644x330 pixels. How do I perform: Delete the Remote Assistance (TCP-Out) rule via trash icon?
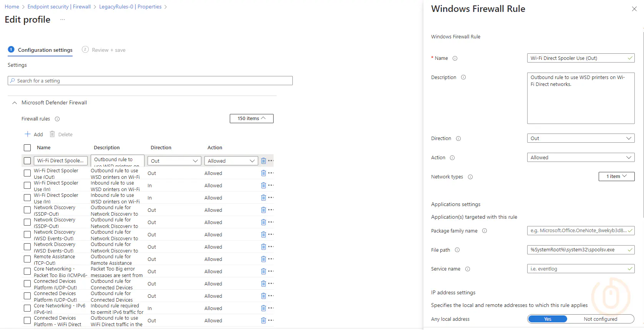[x=263, y=259]
